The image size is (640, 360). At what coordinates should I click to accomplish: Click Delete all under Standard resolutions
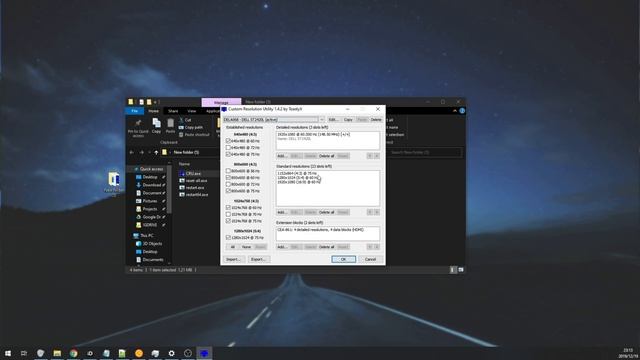326,212
